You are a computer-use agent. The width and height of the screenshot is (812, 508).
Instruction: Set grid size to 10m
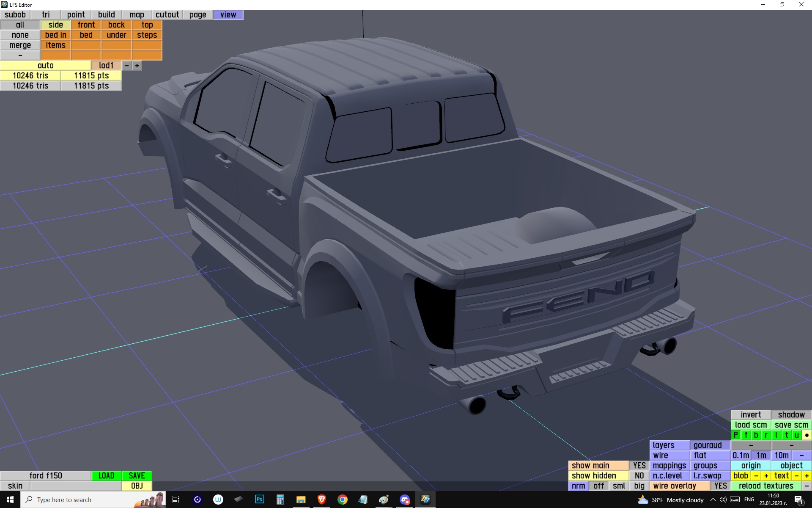coord(781,456)
